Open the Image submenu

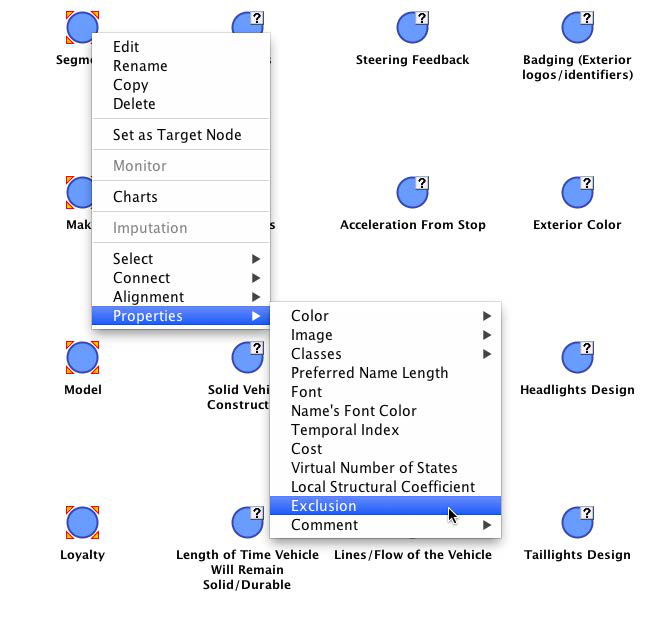(x=385, y=335)
